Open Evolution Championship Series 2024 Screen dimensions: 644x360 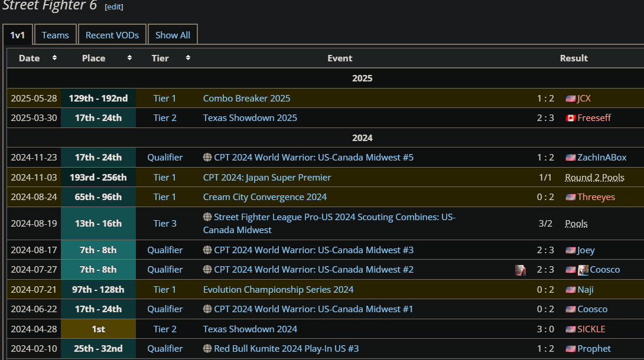coord(278,290)
